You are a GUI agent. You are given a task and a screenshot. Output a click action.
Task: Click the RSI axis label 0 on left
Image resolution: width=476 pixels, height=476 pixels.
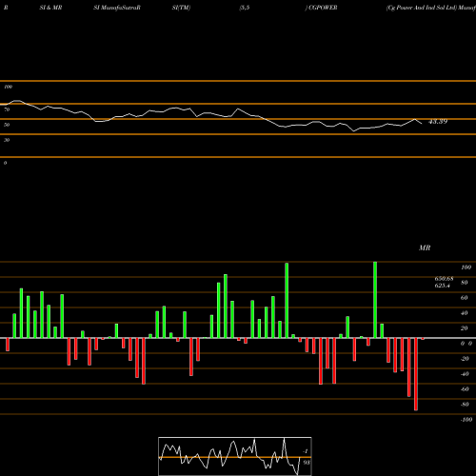pyautogui.click(x=6, y=163)
